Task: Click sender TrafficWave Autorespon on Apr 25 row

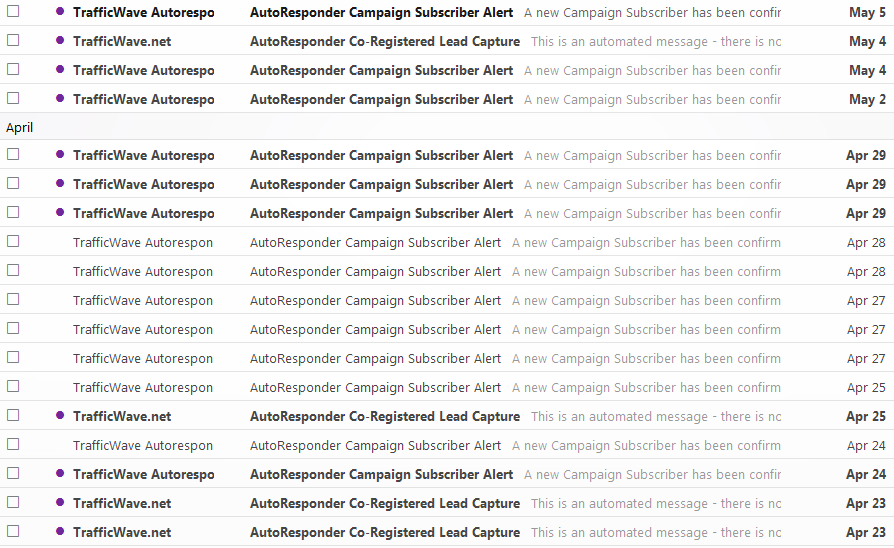Action: pyautogui.click(x=143, y=388)
